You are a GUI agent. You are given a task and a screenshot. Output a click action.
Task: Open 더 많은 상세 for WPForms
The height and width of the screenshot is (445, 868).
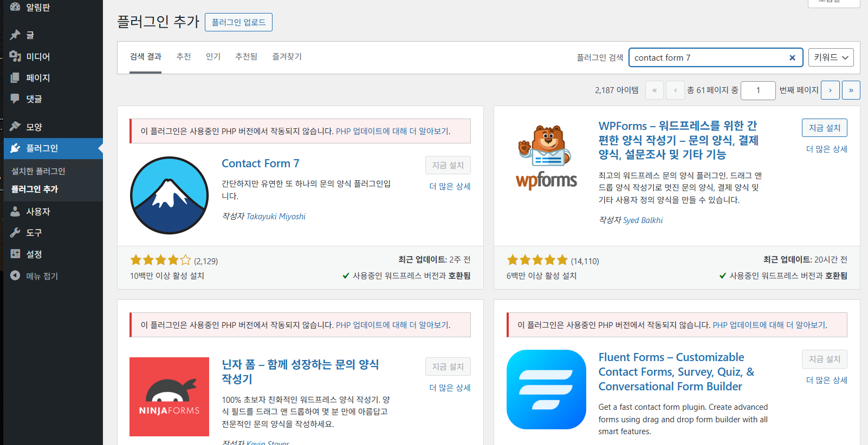click(827, 149)
